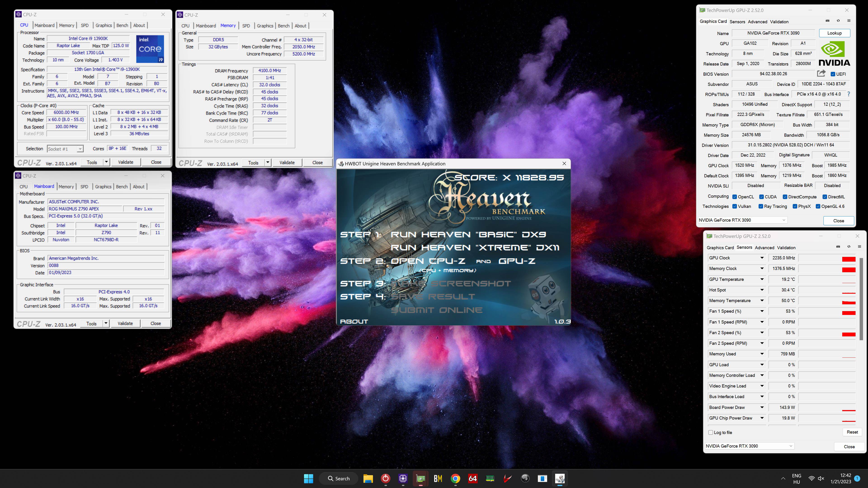Switch to Advanced tab in GPU-Z Graphics Card window
This screenshot has height=488, width=868.
[x=757, y=21]
